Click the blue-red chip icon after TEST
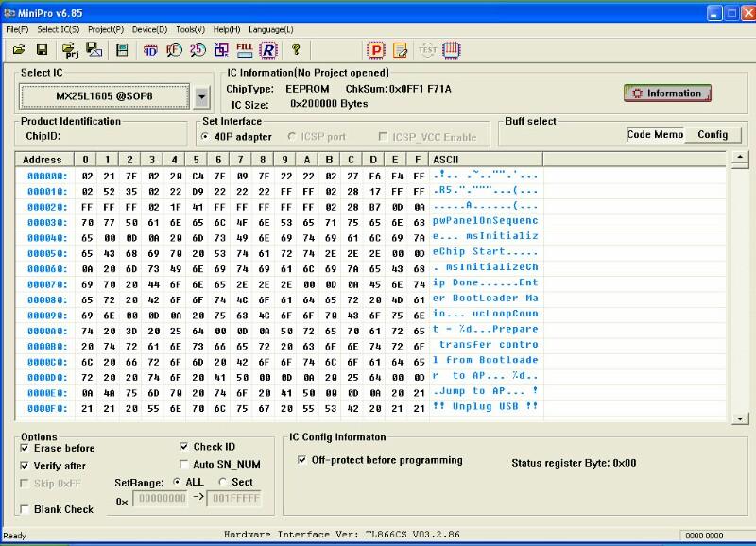 click(452, 50)
